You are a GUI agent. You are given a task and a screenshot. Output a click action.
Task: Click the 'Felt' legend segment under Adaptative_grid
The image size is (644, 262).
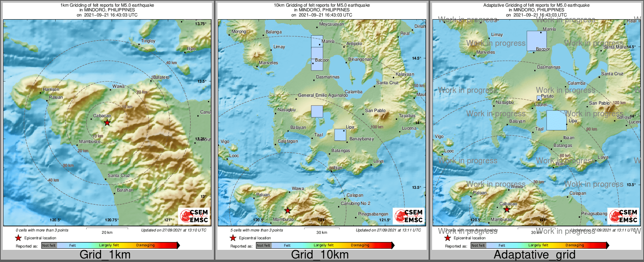click(502, 245)
